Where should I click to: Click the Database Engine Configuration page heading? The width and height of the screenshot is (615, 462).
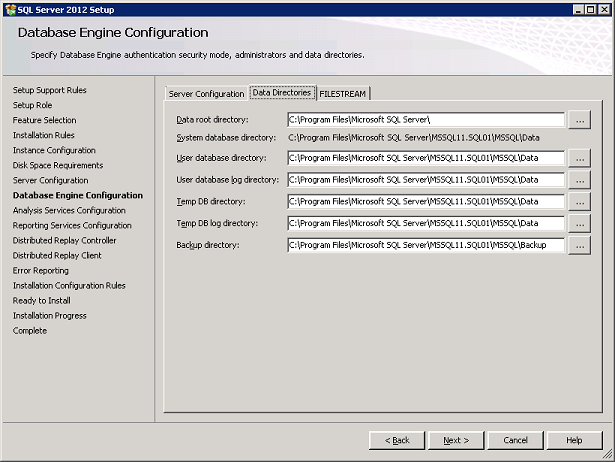point(113,33)
